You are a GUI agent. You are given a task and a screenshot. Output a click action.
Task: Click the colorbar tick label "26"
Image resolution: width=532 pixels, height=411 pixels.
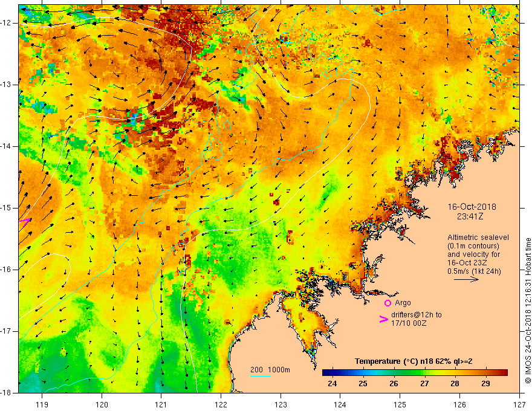pos(394,384)
